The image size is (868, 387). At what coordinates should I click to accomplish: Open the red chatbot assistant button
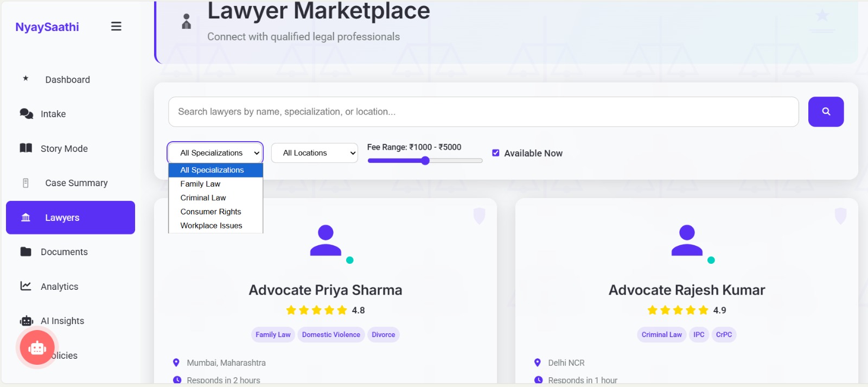(37, 348)
